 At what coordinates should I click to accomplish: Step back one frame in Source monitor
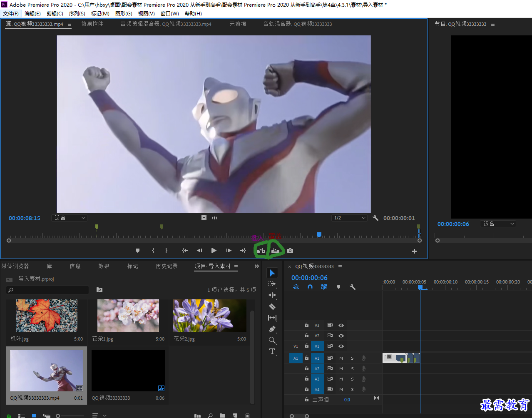coord(199,251)
